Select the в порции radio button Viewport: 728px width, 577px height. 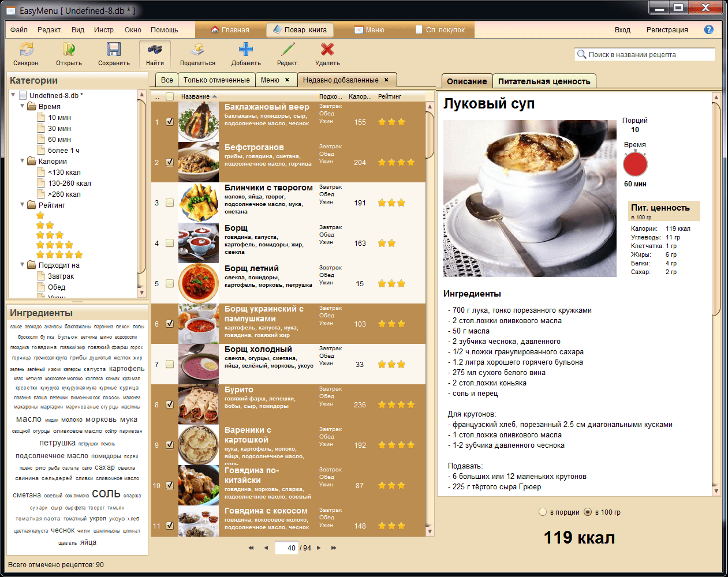pos(542,512)
